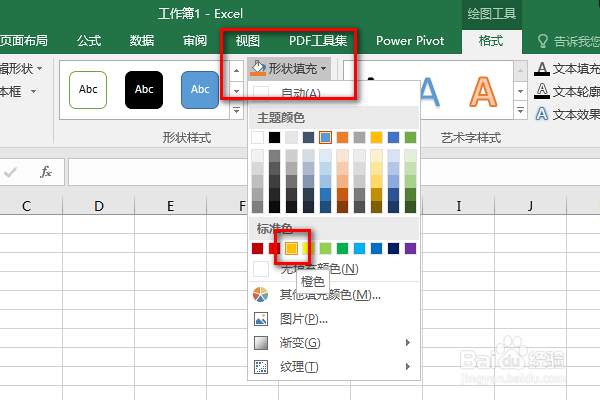Pick green standard color
600x400 pixels.
(x=342, y=248)
